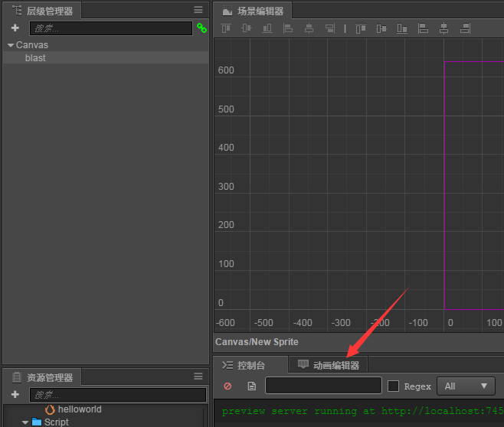Image resolution: width=504 pixels, height=427 pixels.
Task: Click the distribute horizontal centers icon
Action: pyautogui.click(x=444, y=28)
